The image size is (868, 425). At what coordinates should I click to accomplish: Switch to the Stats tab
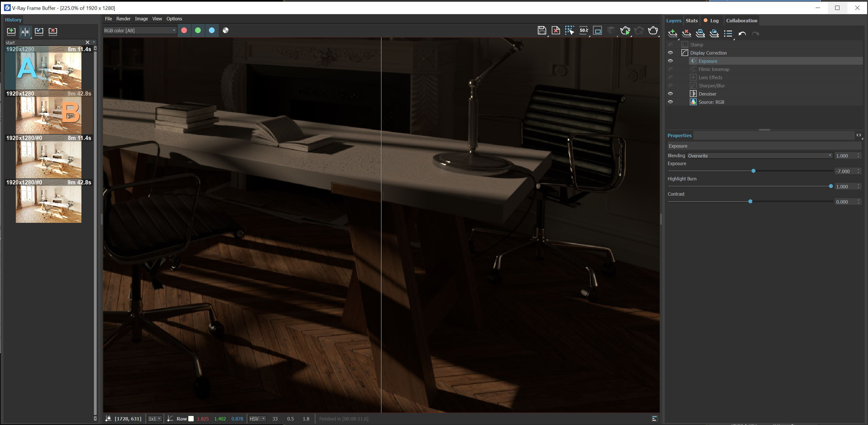[x=692, y=21]
